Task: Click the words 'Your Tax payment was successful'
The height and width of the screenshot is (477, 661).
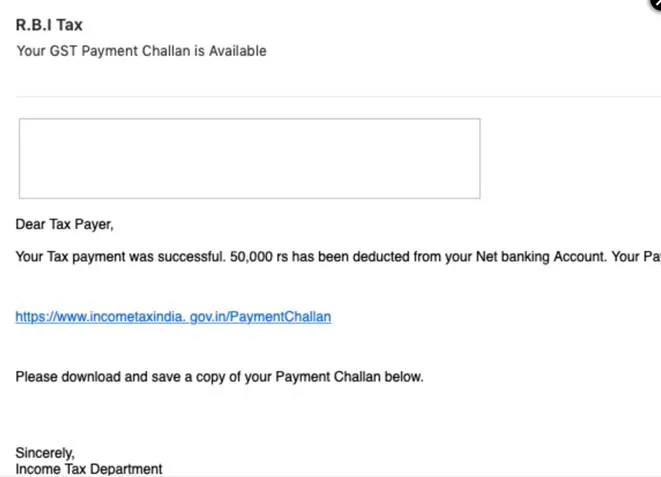Action: click(120, 257)
